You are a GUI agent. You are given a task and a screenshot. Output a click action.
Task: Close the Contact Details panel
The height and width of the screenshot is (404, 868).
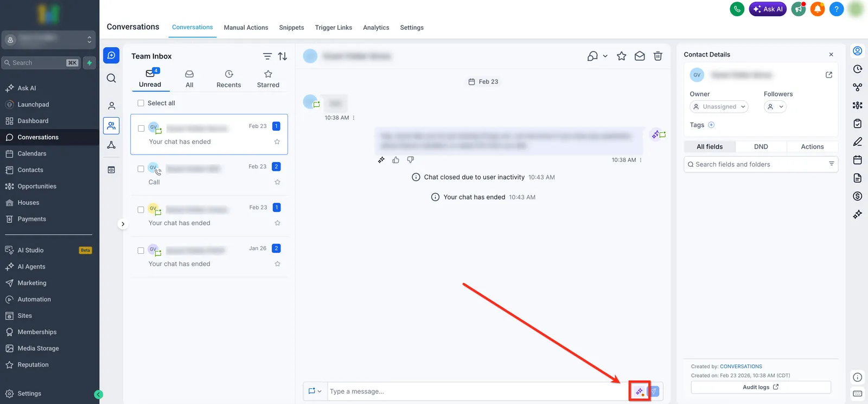831,55
